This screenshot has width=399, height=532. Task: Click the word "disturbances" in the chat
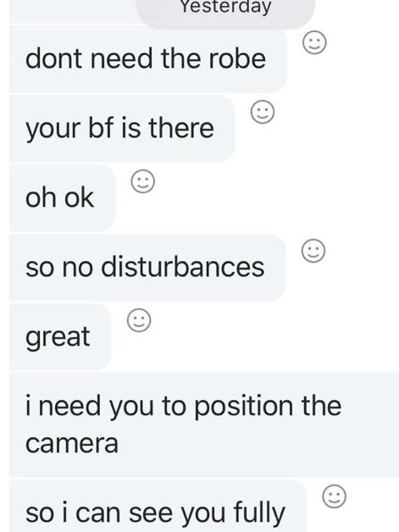(x=182, y=266)
